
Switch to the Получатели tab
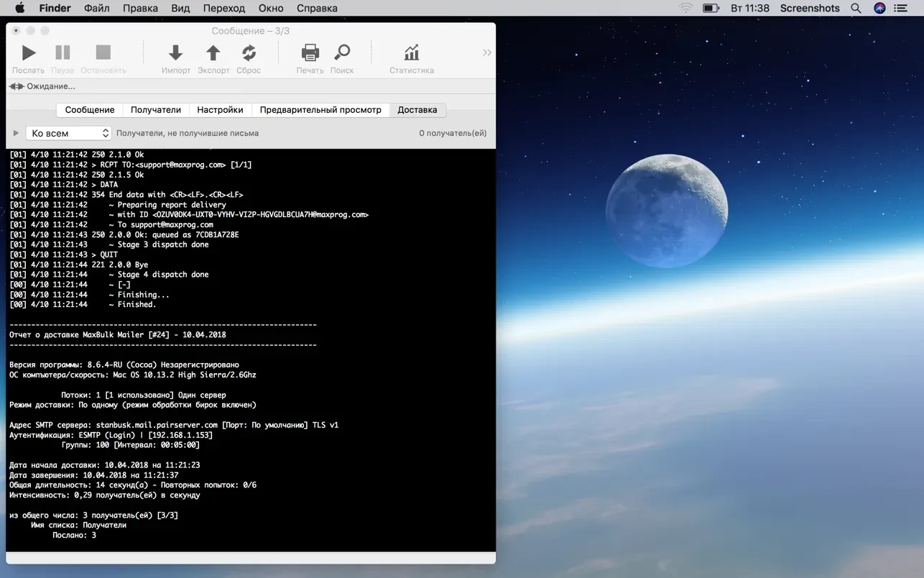pos(156,110)
